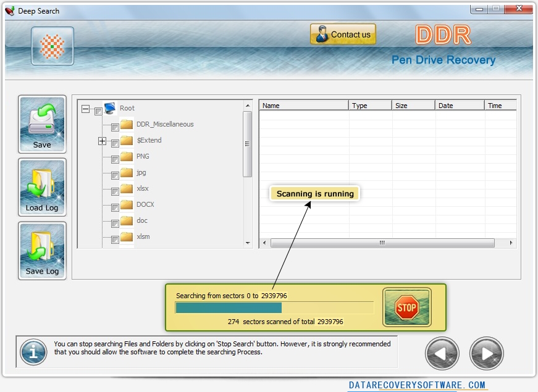Screen dimensions: 538x392
Task: Collapse the Root tree node
Action: pos(85,109)
